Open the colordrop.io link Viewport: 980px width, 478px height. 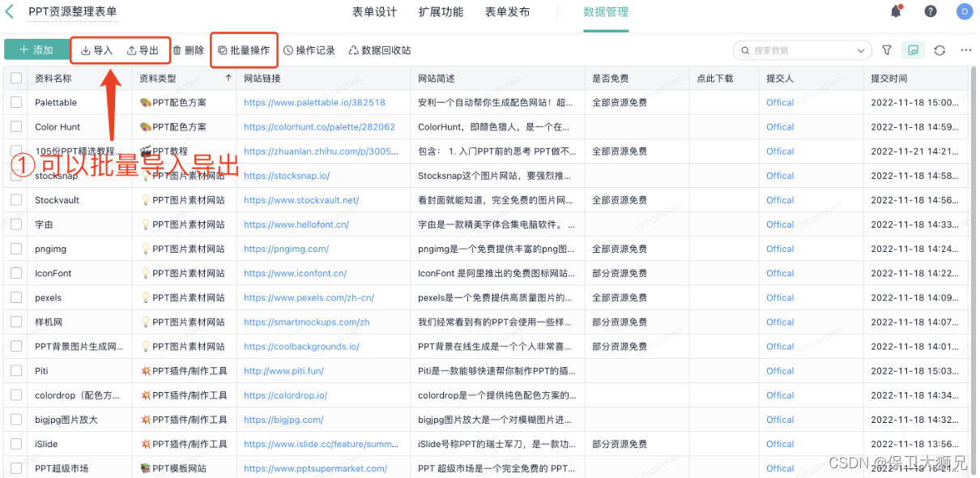click(x=285, y=395)
